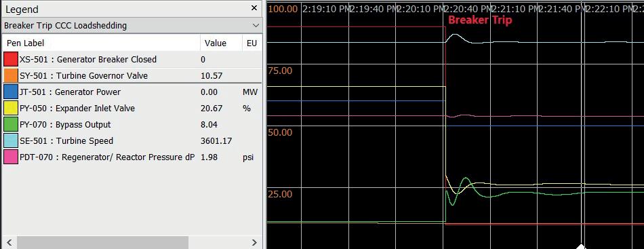Select the Turbine Speed pen row
Viewport: 644px width, 249px height.
132,141
